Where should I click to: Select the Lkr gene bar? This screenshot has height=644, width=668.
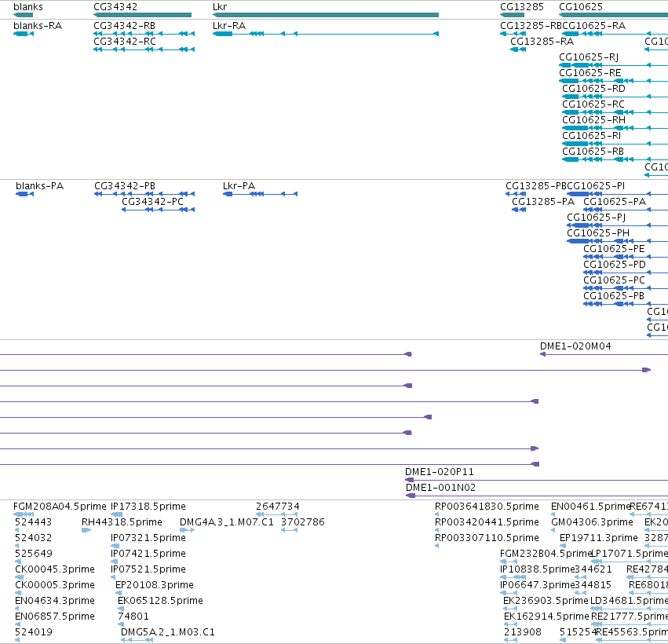click(326, 15)
